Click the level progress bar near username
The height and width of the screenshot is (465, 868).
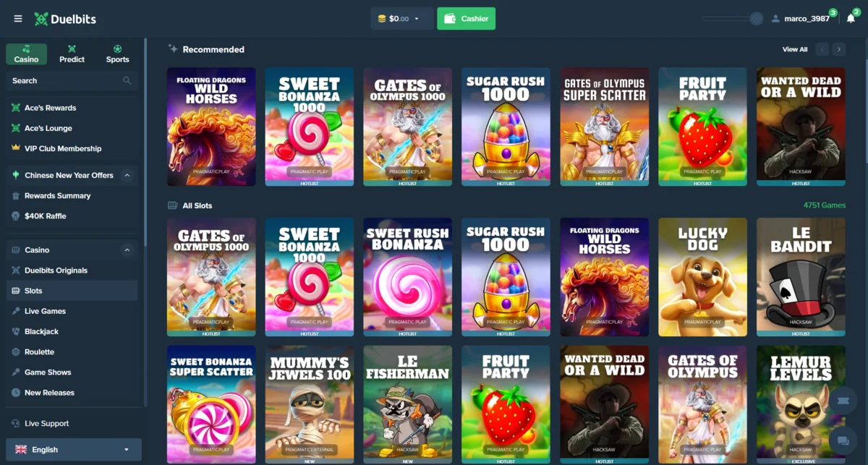(x=732, y=19)
